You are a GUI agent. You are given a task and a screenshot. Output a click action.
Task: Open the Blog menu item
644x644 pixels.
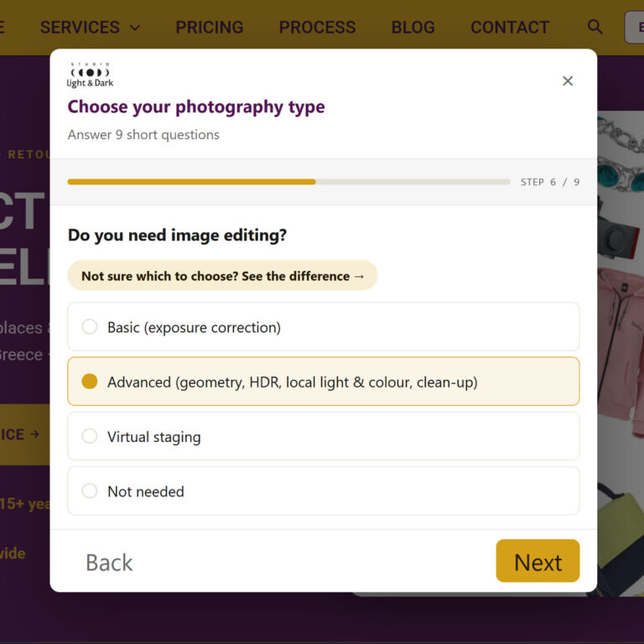(413, 28)
